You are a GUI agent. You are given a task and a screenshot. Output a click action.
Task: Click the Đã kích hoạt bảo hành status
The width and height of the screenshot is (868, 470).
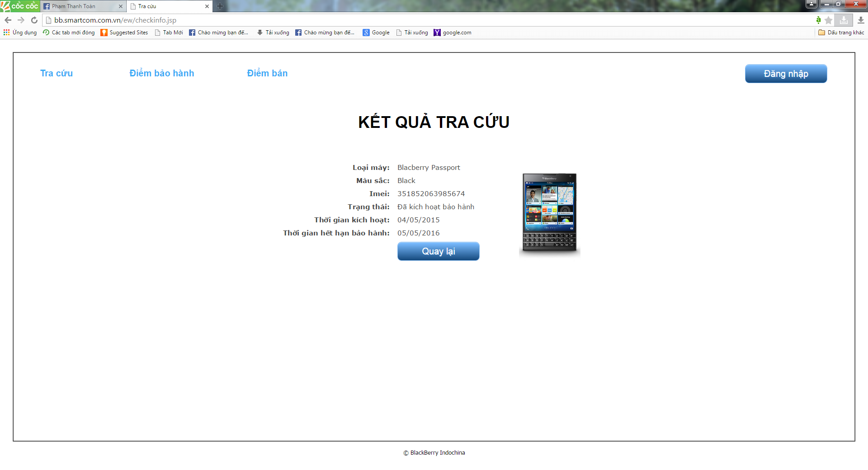click(x=436, y=207)
